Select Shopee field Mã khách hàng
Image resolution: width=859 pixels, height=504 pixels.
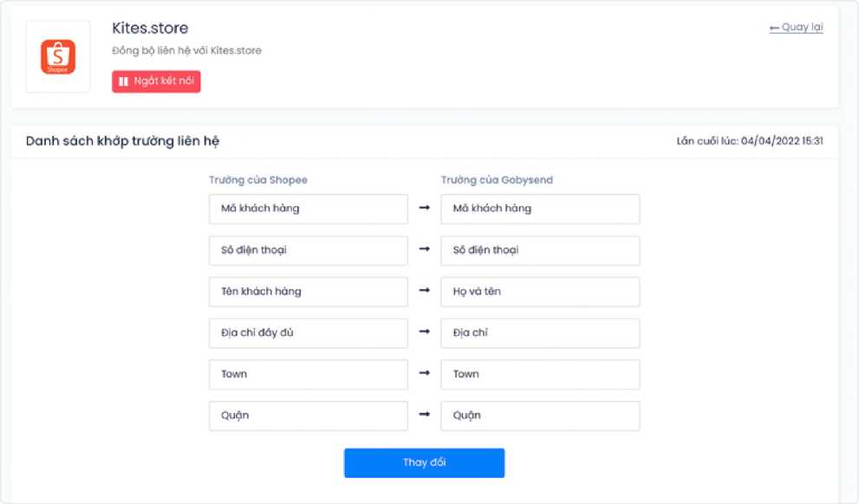[309, 209]
